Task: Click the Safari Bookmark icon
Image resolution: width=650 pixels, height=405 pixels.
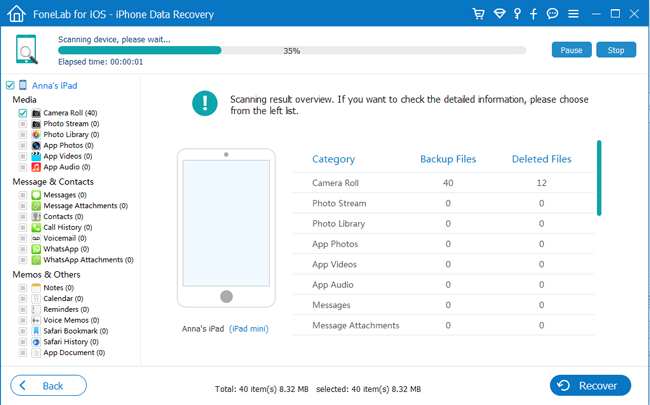Action: [36, 331]
